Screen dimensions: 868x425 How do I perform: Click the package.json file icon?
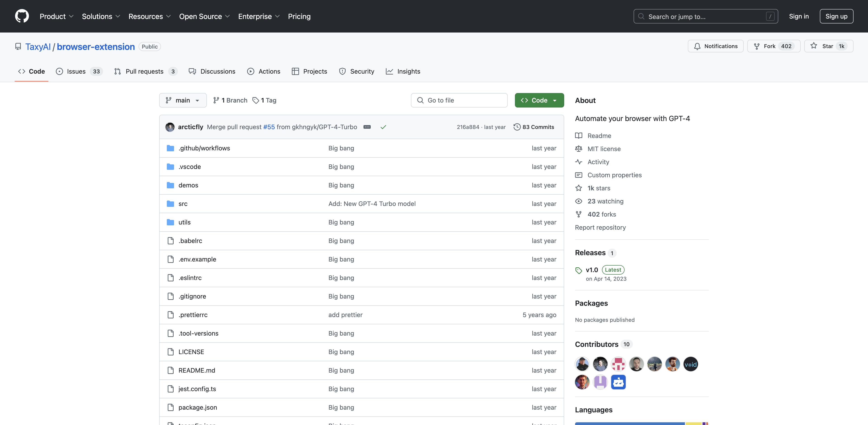pyautogui.click(x=170, y=407)
